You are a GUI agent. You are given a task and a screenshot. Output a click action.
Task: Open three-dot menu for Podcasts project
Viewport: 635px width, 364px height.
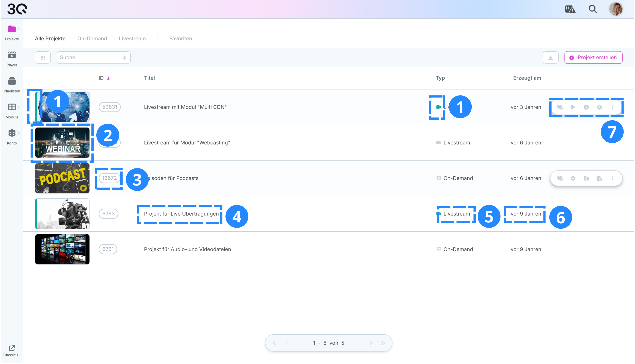click(612, 178)
